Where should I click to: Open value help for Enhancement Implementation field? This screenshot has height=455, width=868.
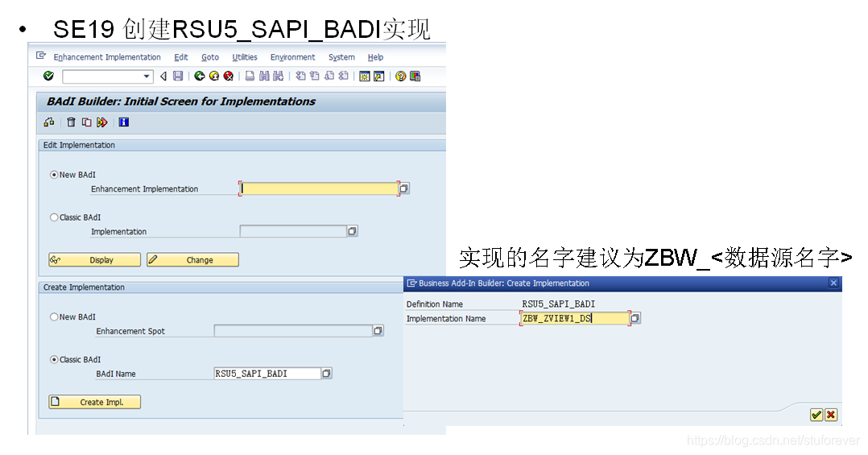tap(404, 188)
